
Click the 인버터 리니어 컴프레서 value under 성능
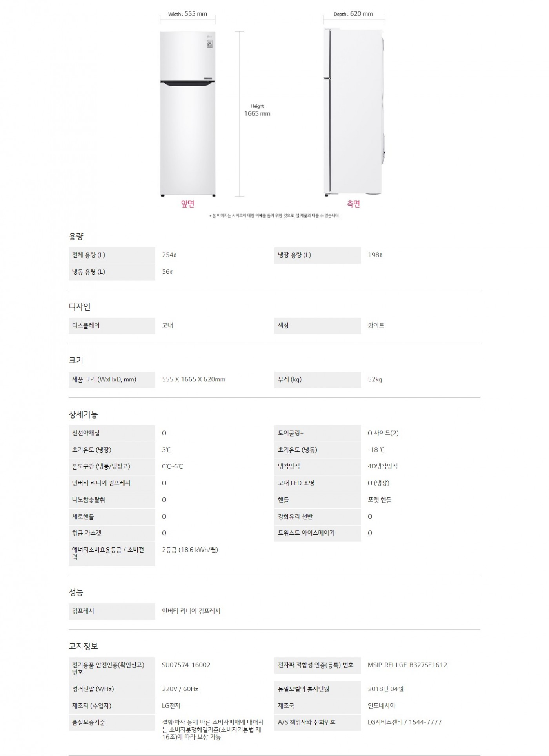(x=191, y=611)
